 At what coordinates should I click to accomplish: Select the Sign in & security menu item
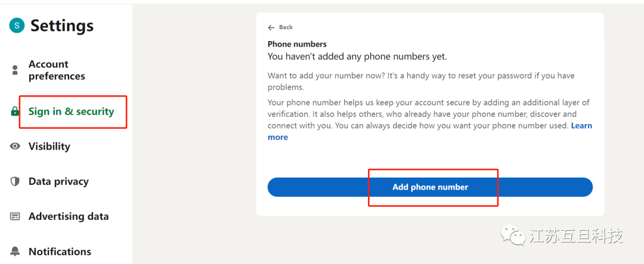[71, 111]
